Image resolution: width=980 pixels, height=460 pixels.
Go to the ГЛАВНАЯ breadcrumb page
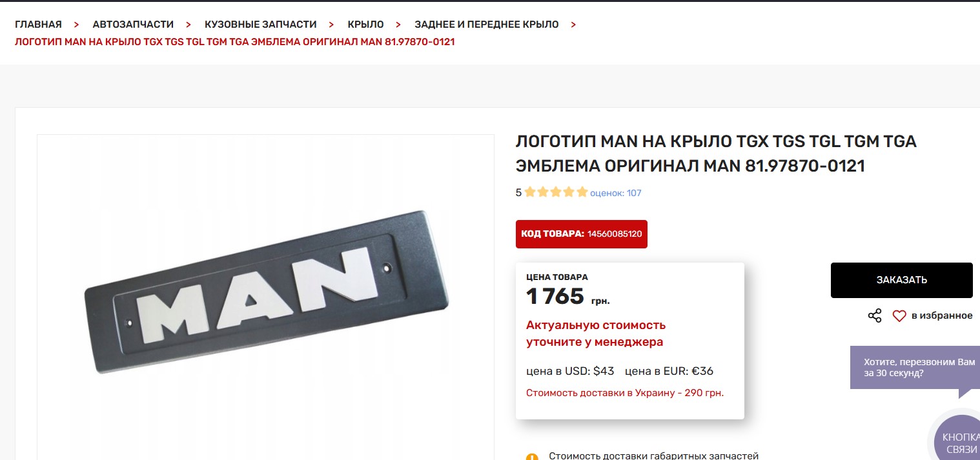(38, 25)
